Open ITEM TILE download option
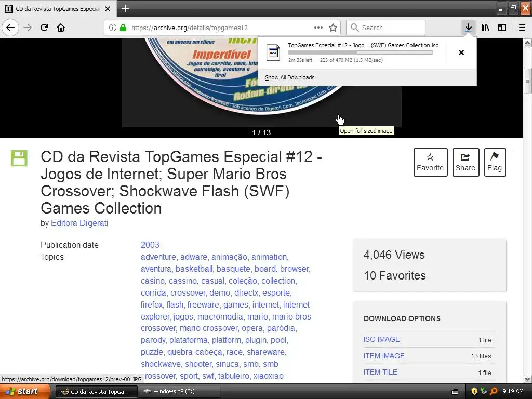This screenshot has height=399, width=532. tap(380, 372)
